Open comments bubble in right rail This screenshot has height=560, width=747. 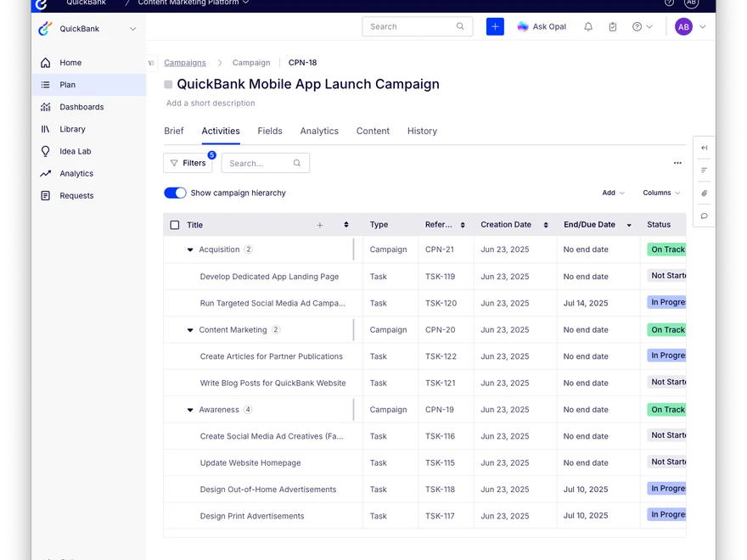click(x=704, y=216)
